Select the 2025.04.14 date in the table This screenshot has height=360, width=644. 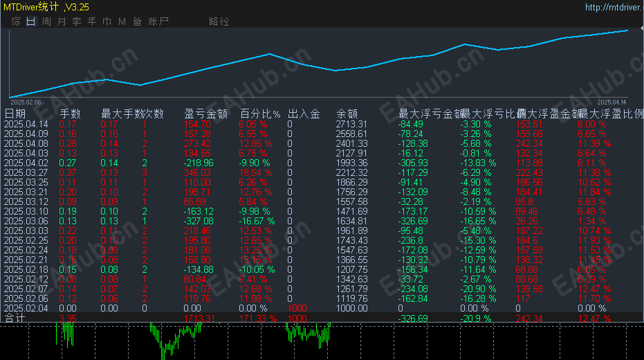[x=26, y=124]
